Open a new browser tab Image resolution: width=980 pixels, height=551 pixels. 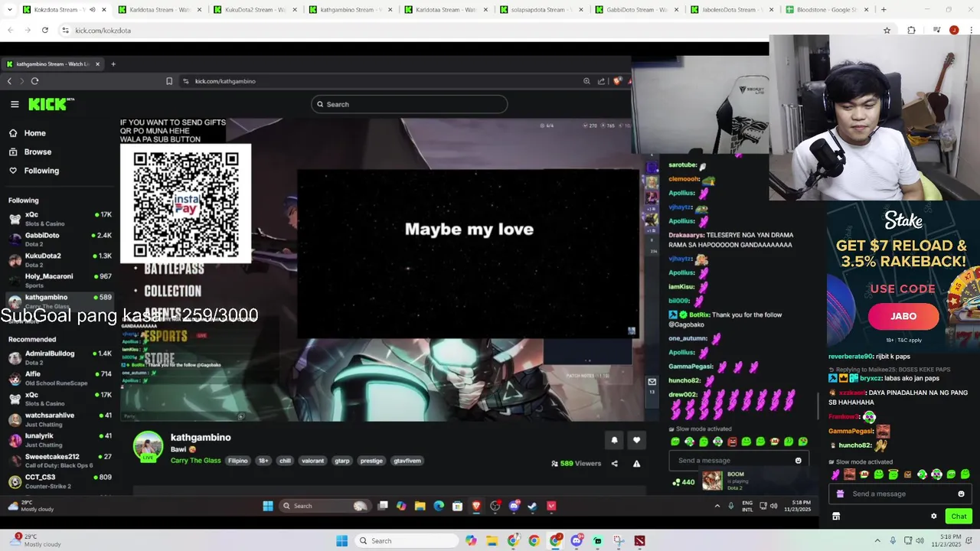(884, 10)
